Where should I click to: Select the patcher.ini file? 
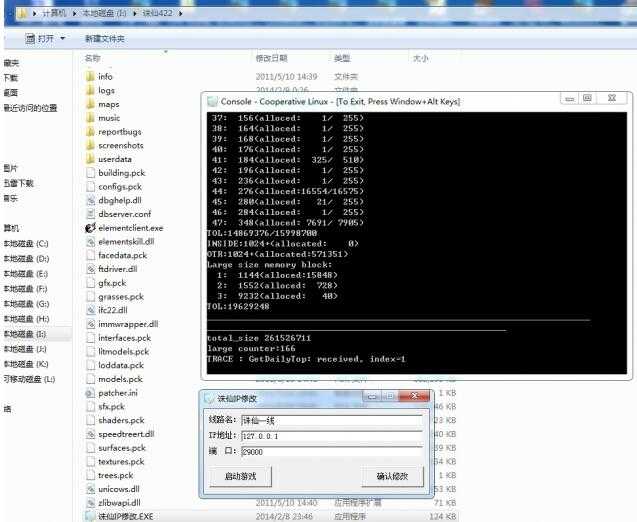tap(118, 393)
